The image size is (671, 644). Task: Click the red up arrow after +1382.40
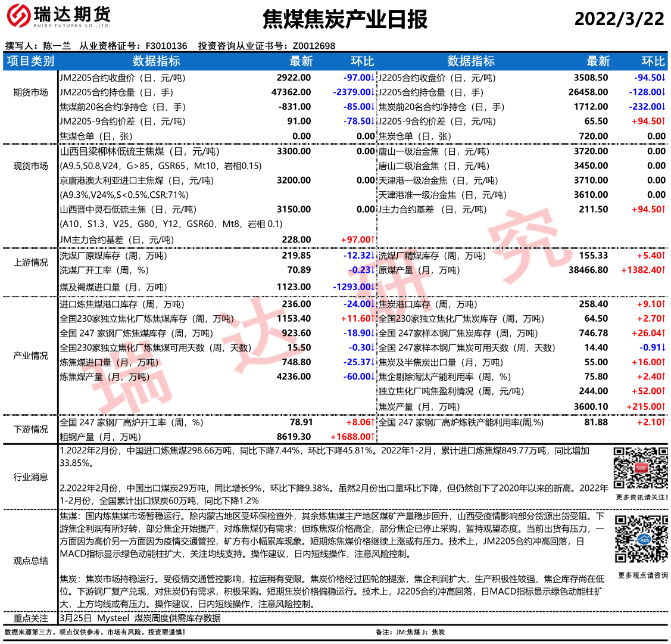tap(663, 270)
